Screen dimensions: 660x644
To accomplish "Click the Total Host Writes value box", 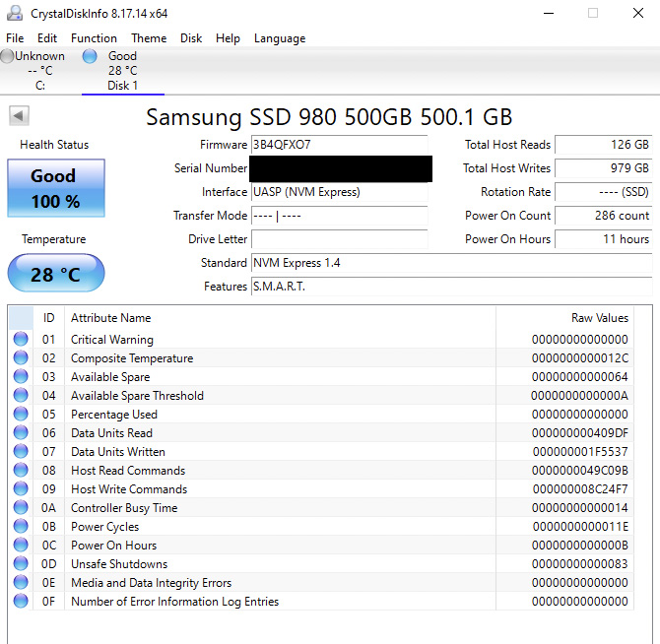I will (x=604, y=168).
